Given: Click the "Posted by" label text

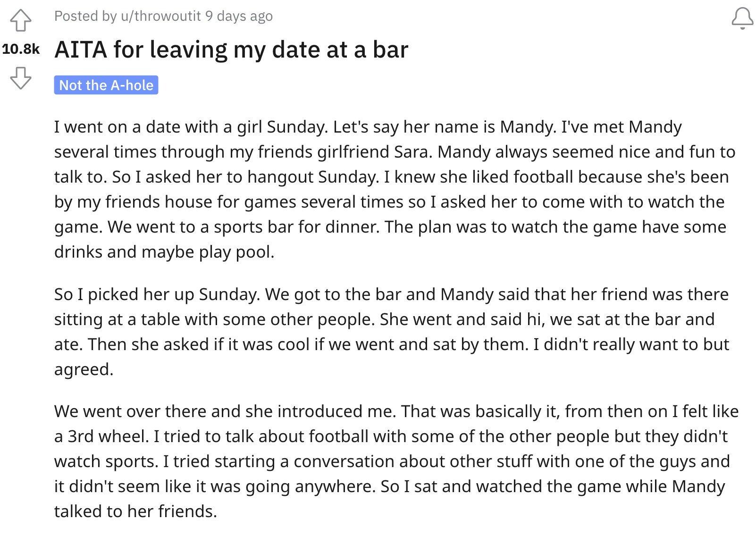Looking at the screenshot, I should (85, 16).
